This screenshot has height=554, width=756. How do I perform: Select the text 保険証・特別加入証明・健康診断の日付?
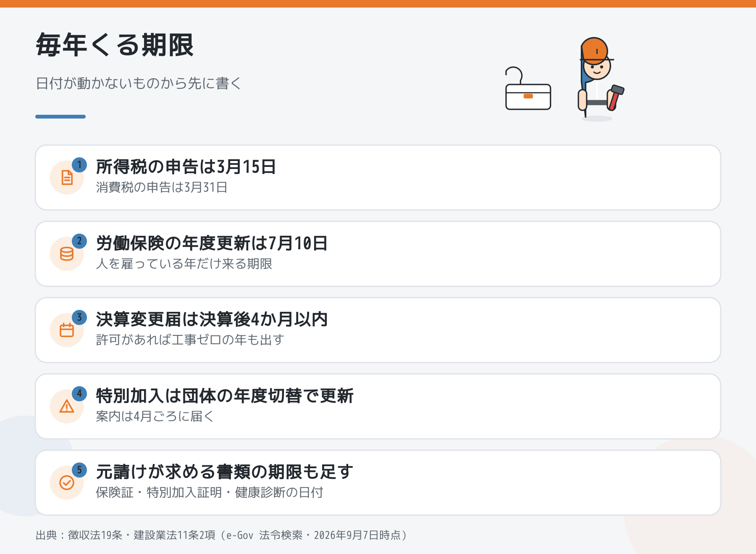[x=210, y=492]
